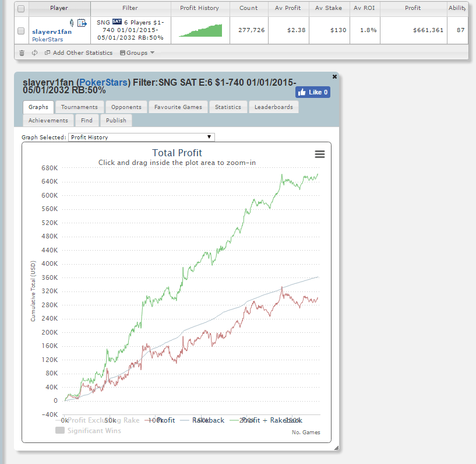Open the Leaderboards tab
The width and height of the screenshot is (476, 464).
tap(274, 107)
